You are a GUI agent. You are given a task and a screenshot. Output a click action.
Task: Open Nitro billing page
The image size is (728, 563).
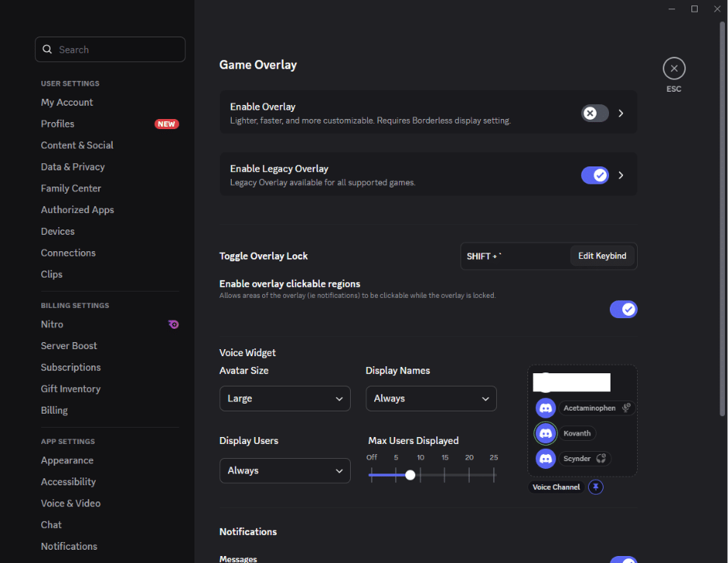52,324
